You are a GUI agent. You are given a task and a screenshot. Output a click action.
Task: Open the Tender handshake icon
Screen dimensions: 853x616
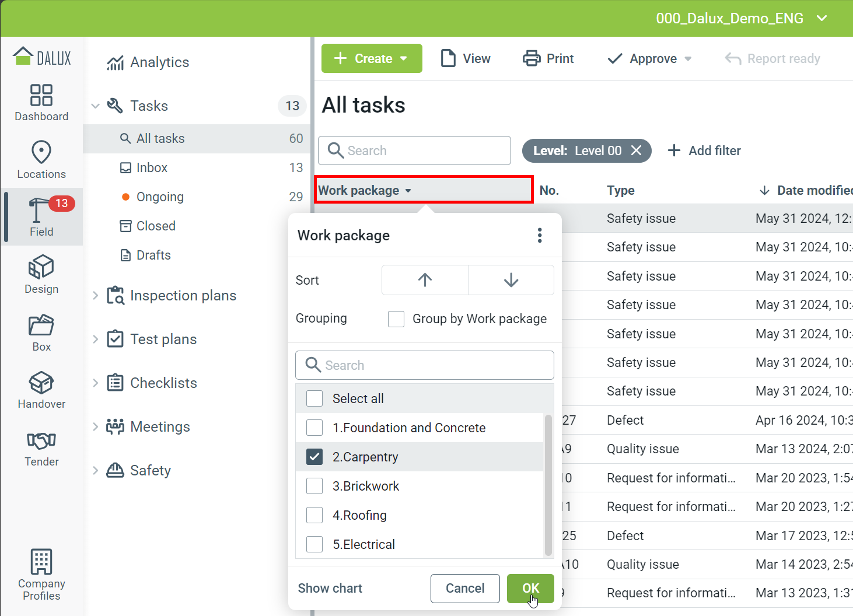[41, 440]
